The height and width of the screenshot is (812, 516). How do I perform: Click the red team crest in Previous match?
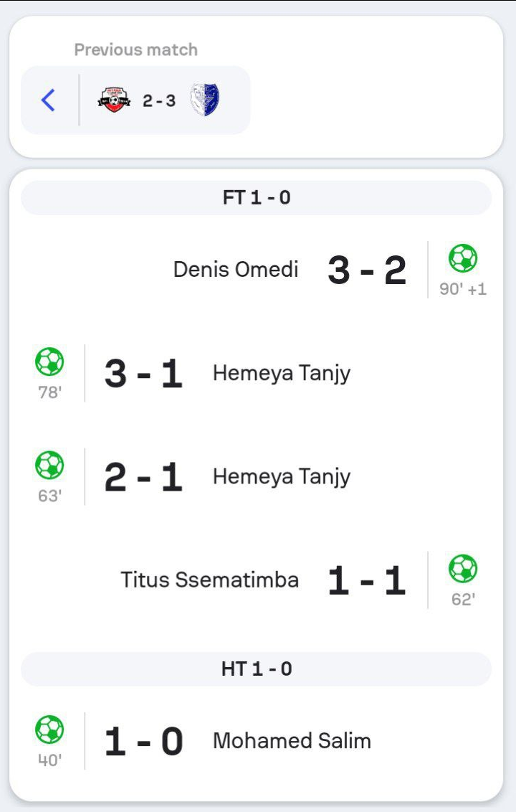click(x=114, y=100)
